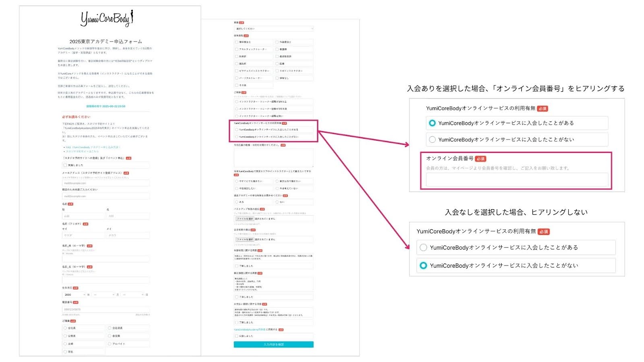Open the birth day dropdown
This screenshot has height=362, width=644.
pos(132,295)
